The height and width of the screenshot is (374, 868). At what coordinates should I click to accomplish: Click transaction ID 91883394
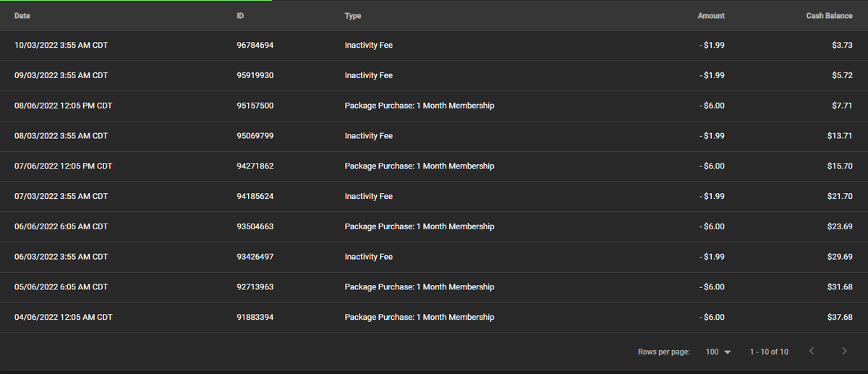point(255,318)
